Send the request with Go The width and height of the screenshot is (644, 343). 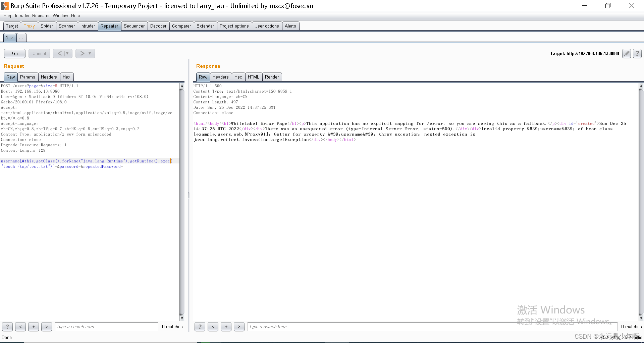point(15,53)
